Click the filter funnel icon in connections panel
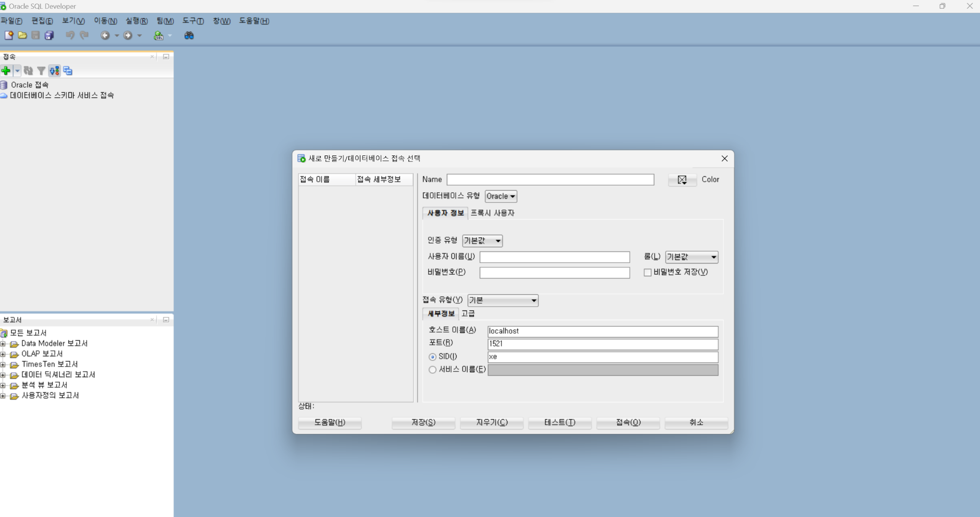Image resolution: width=980 pixels, height=517 pixels. [x=41, y=71]
